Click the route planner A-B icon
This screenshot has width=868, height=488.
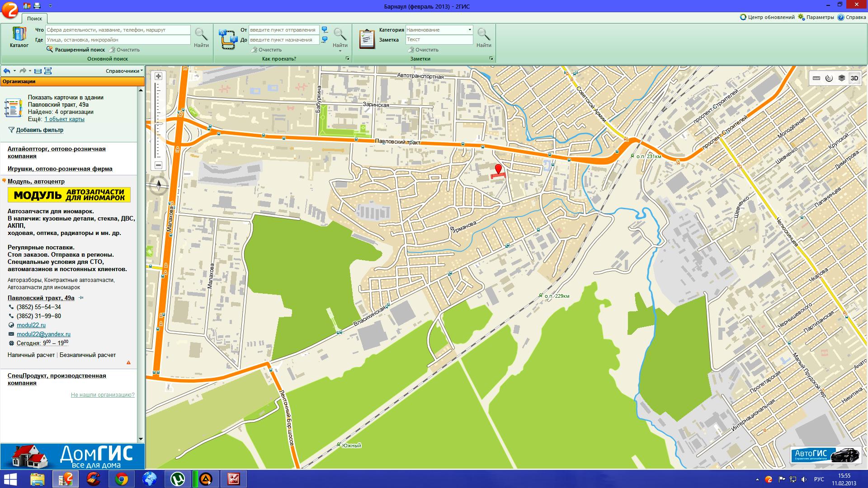pos(228,39)
